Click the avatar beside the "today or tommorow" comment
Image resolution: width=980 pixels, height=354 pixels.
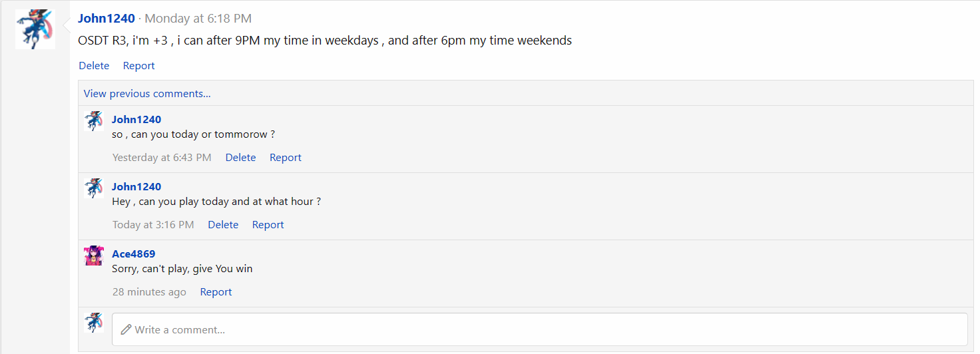coord(94,121)
